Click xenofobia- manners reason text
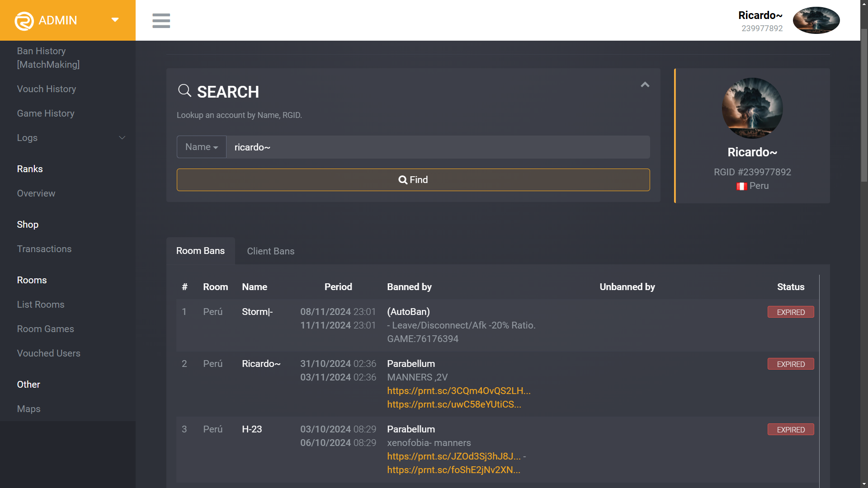This screenshot has width=868, height=488. pos(429,443)
